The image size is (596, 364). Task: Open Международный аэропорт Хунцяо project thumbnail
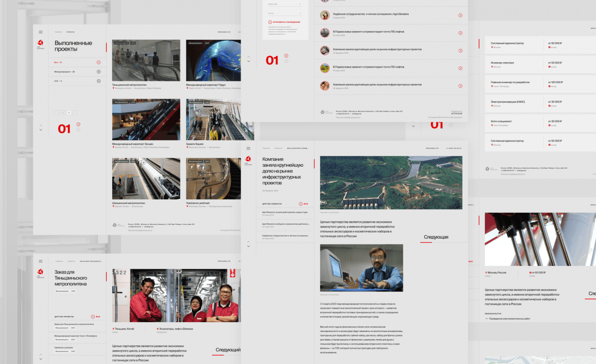click(x=146, y=120)
